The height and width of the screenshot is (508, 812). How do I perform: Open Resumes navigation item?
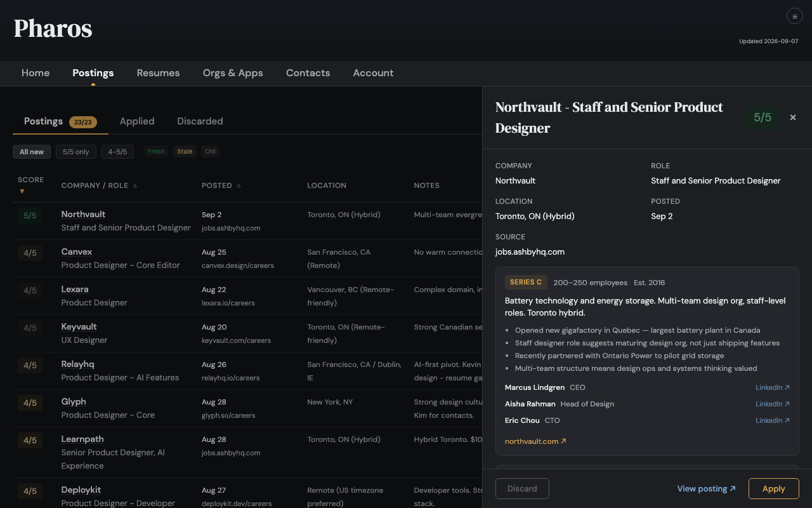pos(158,73)
